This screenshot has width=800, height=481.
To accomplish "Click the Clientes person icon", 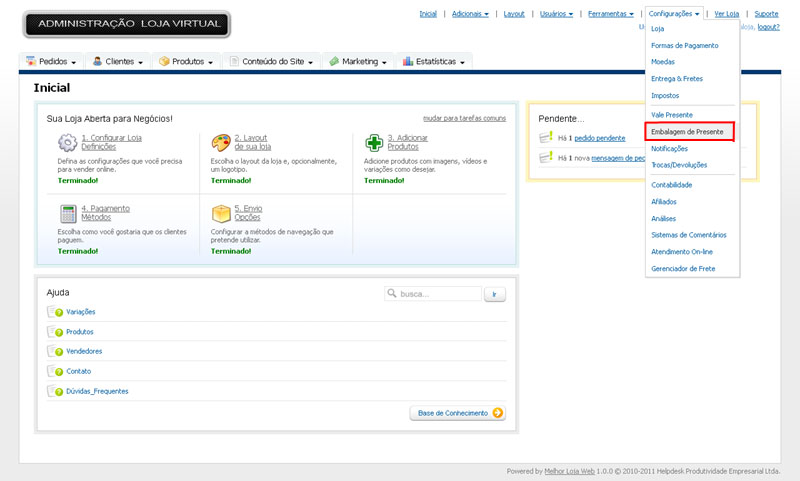I will pyautogui.click(x=97, y=61).
